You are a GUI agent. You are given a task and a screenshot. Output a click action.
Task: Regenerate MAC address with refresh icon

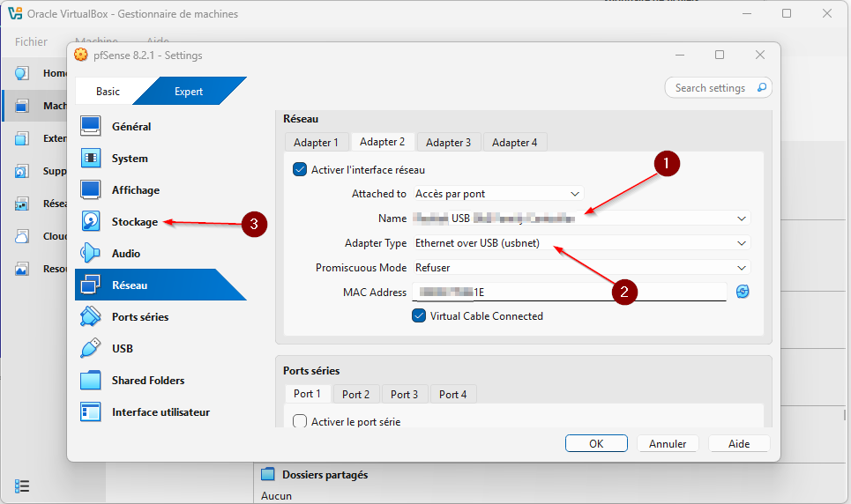743,292
